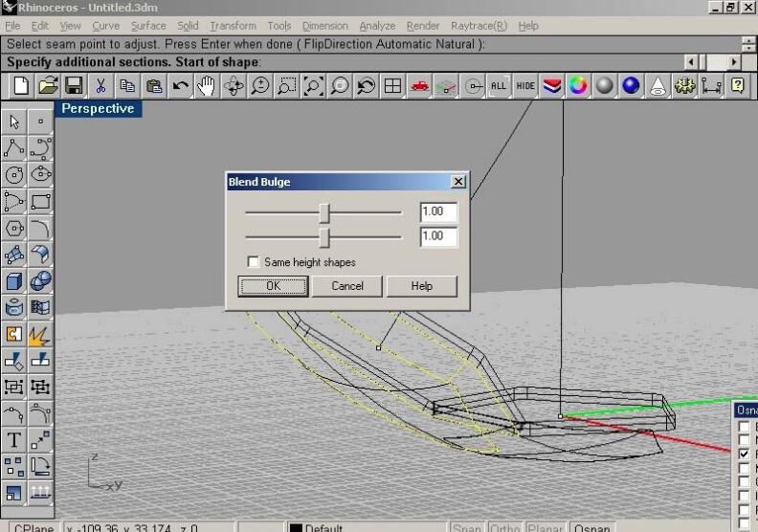Click the command history scroll up arrow
Screen dimensions: 758x532
coord(748,39)
